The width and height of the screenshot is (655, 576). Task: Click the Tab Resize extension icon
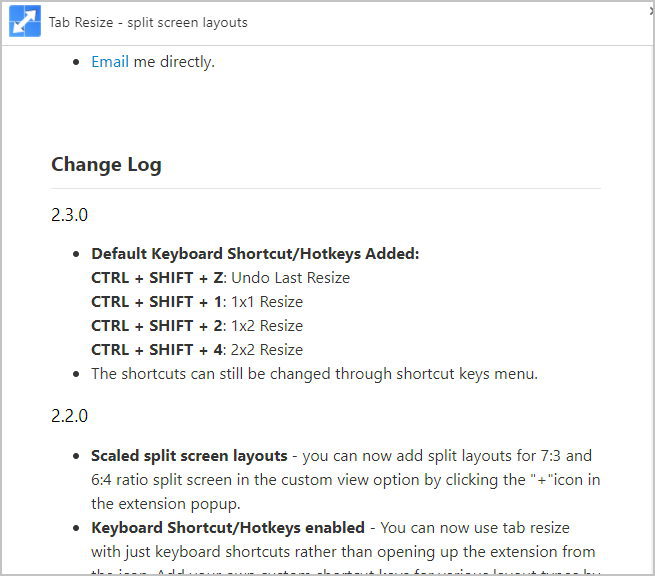(25, 22)
